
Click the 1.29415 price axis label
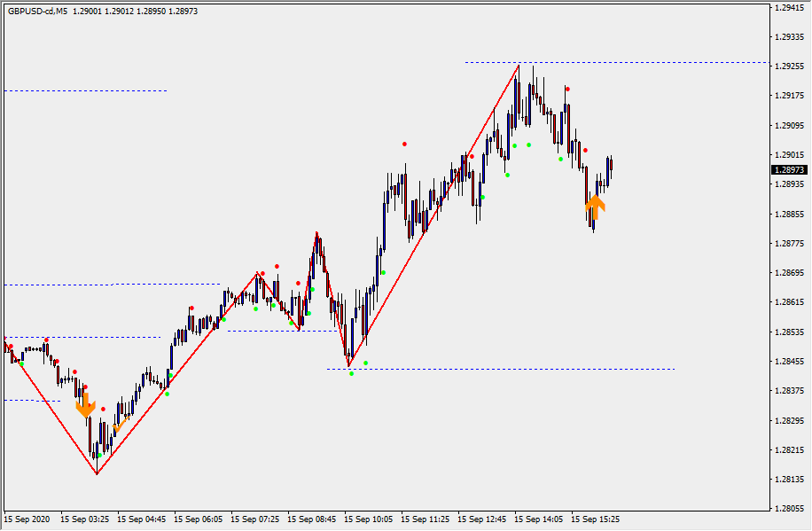(x=788, y=8)
